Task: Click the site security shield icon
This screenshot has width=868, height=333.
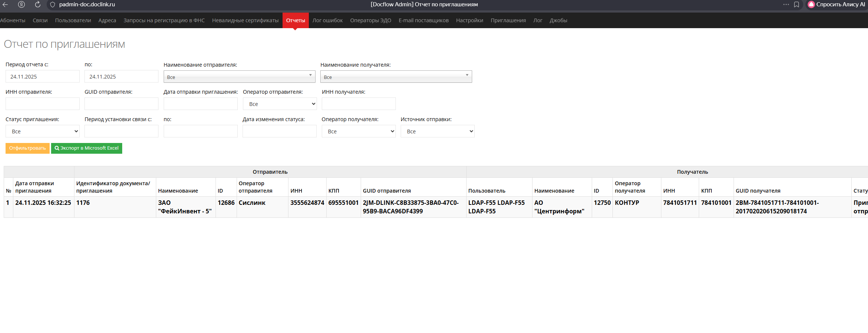Action: pos(53,4)
